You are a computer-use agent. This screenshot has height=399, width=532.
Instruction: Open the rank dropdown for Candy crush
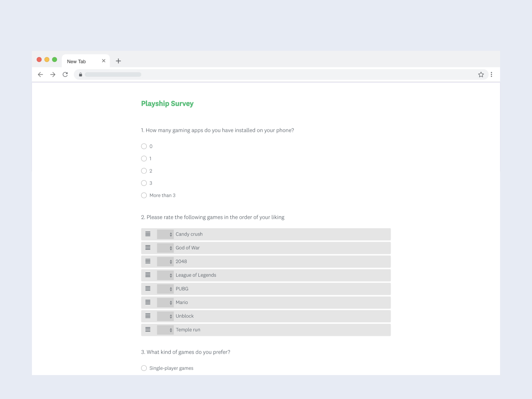tap(165, 234)
